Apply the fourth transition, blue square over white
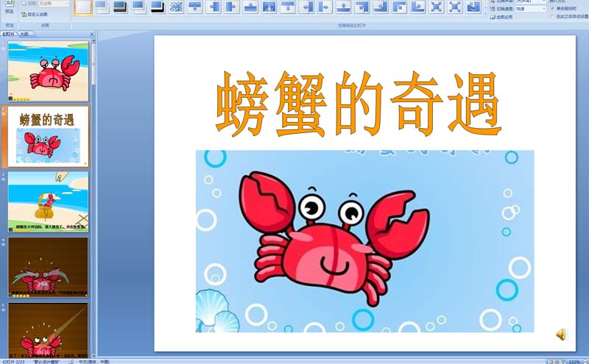The height and width of the screenshot is (364, 589). coord(139,7)
